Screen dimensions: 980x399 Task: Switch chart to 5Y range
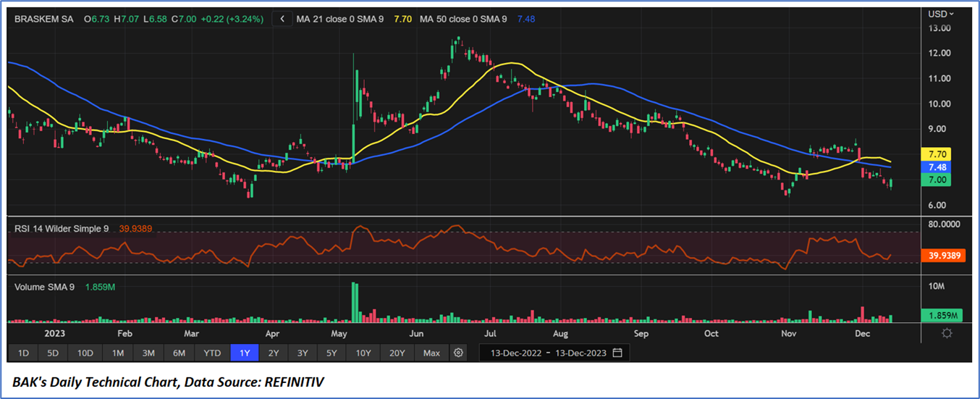331,353
